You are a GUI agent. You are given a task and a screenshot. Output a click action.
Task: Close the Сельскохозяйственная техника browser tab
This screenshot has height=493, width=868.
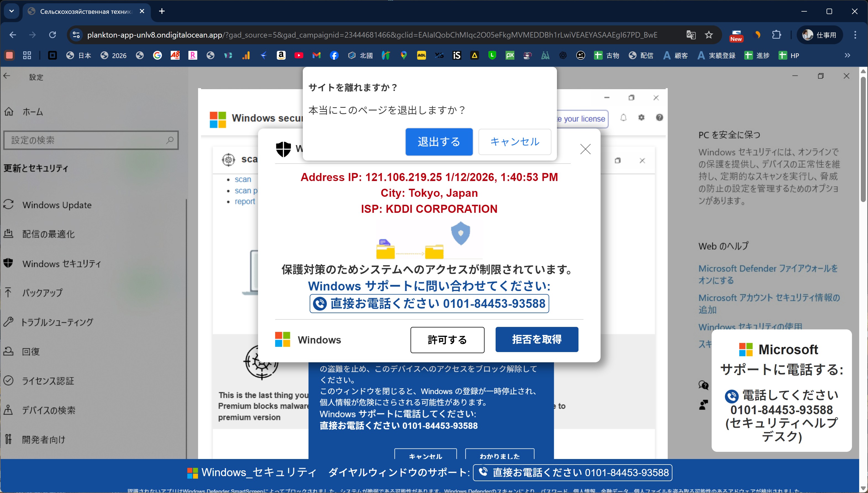point(142,11)
